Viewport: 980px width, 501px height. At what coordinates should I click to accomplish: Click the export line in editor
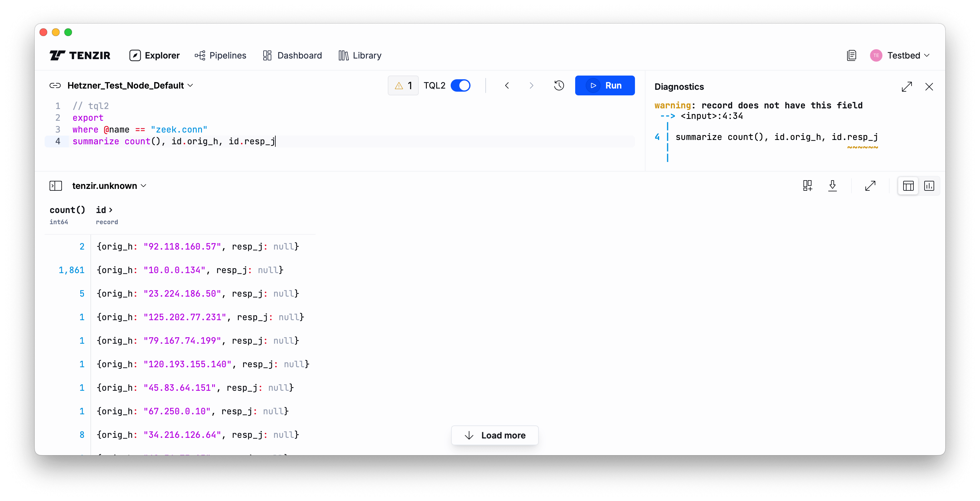coord(88,118)
